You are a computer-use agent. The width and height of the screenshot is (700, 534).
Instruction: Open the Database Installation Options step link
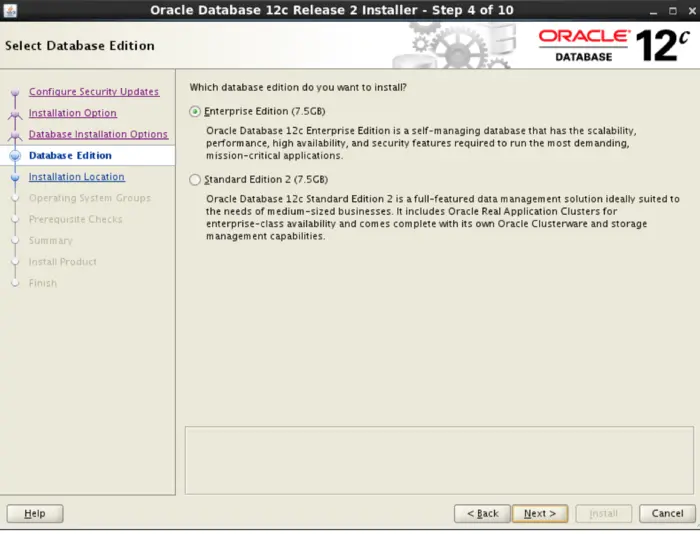tap(98, 134)
